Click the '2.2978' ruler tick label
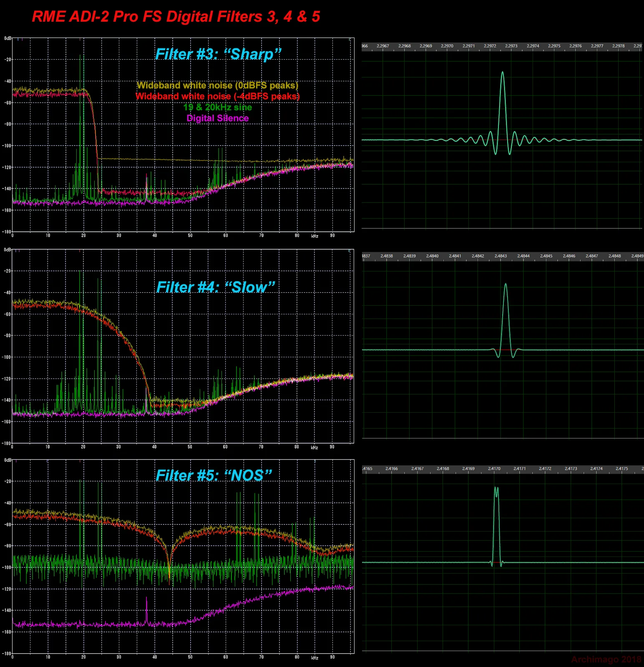The height and width of the screenshot is (667, 644). [618, 46]
